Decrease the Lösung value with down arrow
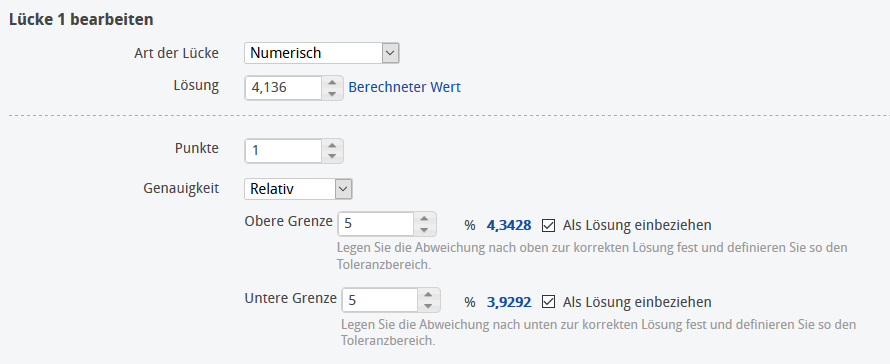Viewport: 890px width, 364px height. click(x=332, y=94)
